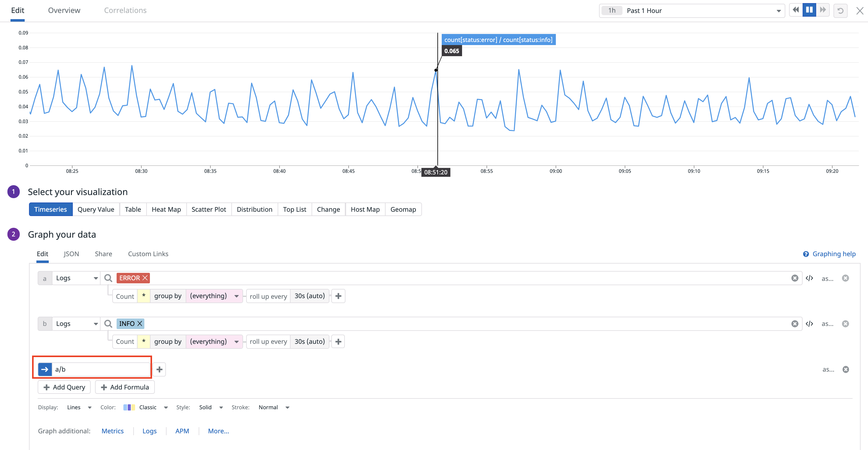Open the Past 1 Hour time dropdown
The height and width of the screenshot is (450, 868).
coord(692,10)
